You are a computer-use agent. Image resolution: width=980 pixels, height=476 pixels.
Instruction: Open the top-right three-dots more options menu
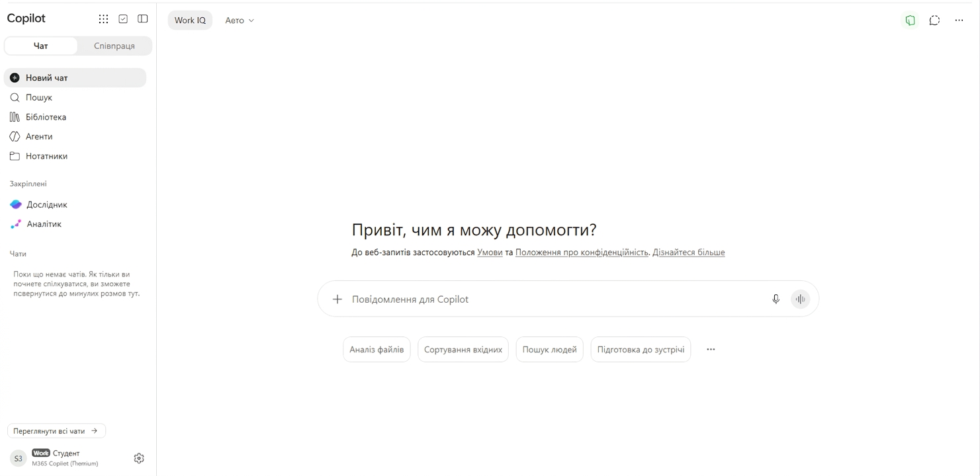tap(959, 20)
